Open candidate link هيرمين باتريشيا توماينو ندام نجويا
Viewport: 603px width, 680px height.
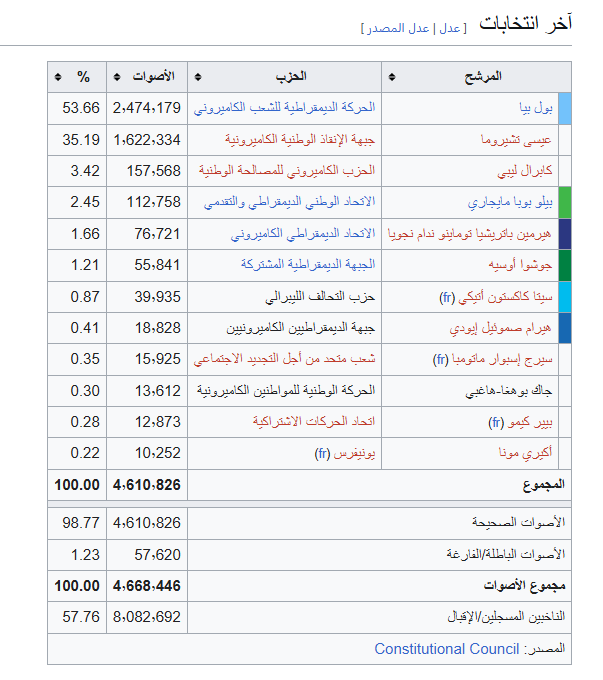[x=469, y=234]
